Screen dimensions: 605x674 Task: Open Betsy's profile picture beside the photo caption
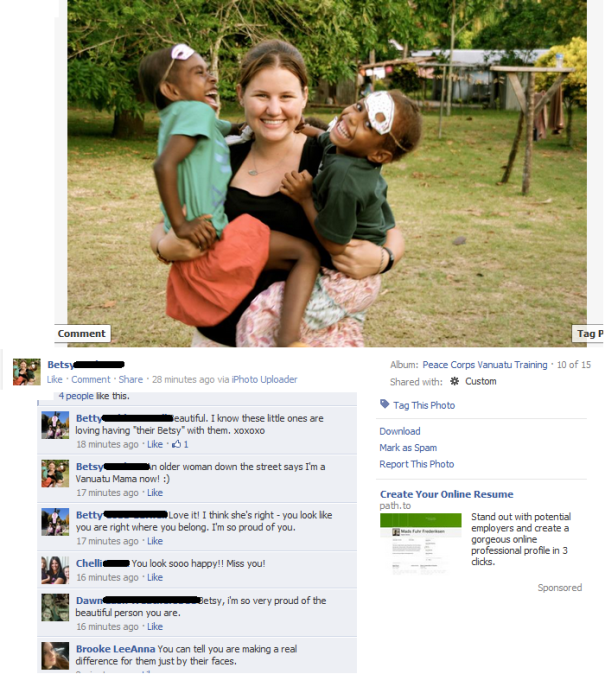click(27, 372)
